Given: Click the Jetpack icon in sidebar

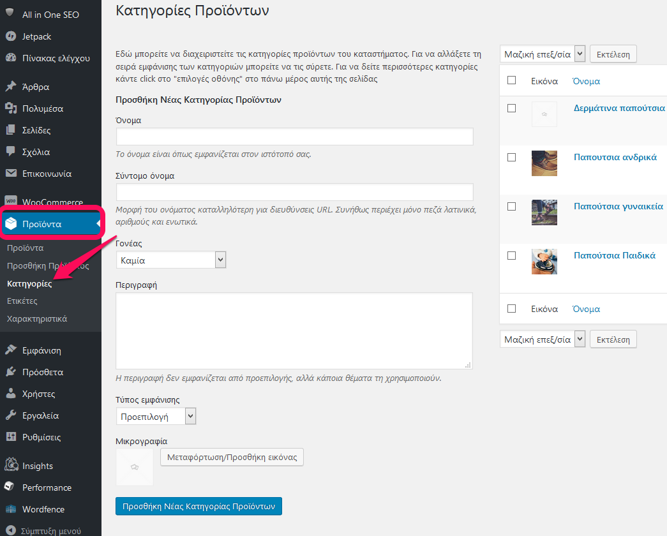Looking at the screenshot, I should coord(11,36).
